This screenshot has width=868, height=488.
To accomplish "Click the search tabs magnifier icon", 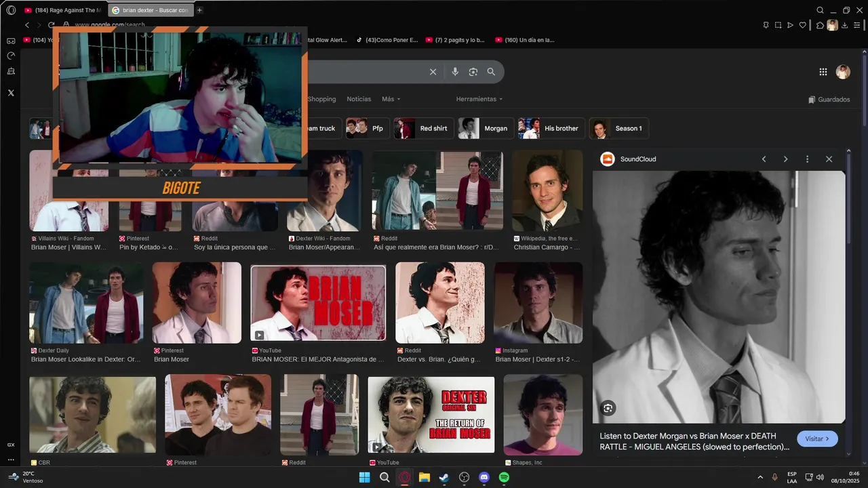I will 820,10.
